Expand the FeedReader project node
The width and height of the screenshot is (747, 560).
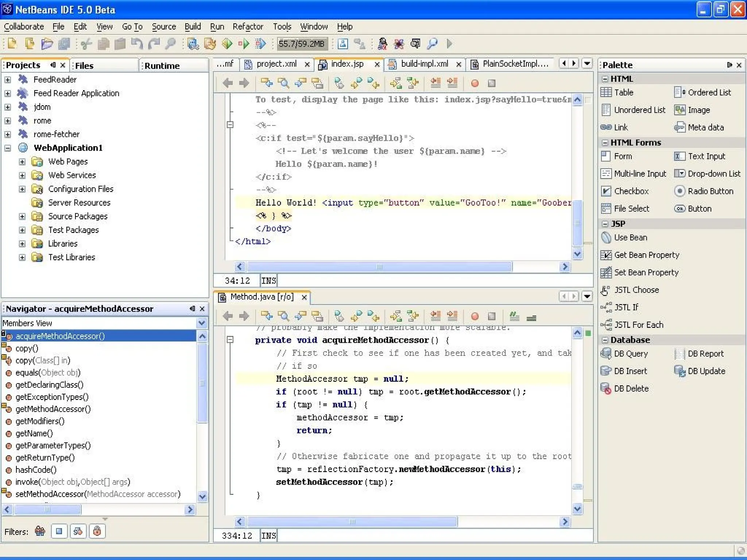pyautogui.click(x=8, y=79)
